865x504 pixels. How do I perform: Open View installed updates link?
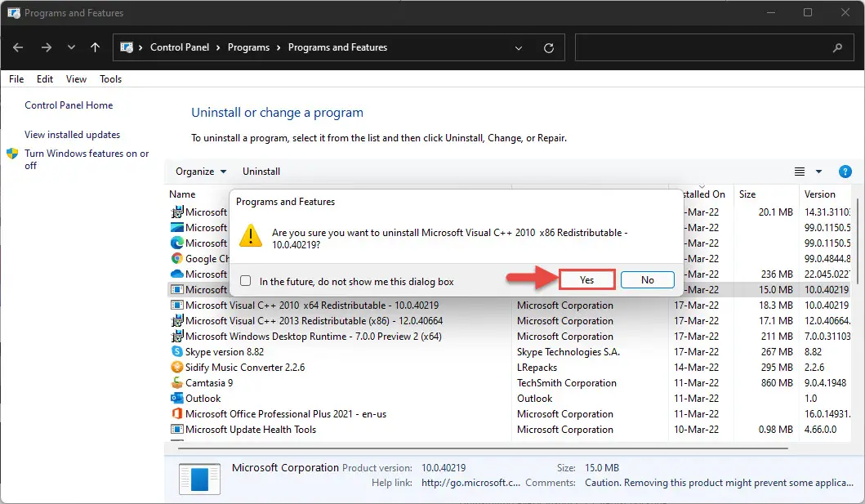[x=72, y=135]
